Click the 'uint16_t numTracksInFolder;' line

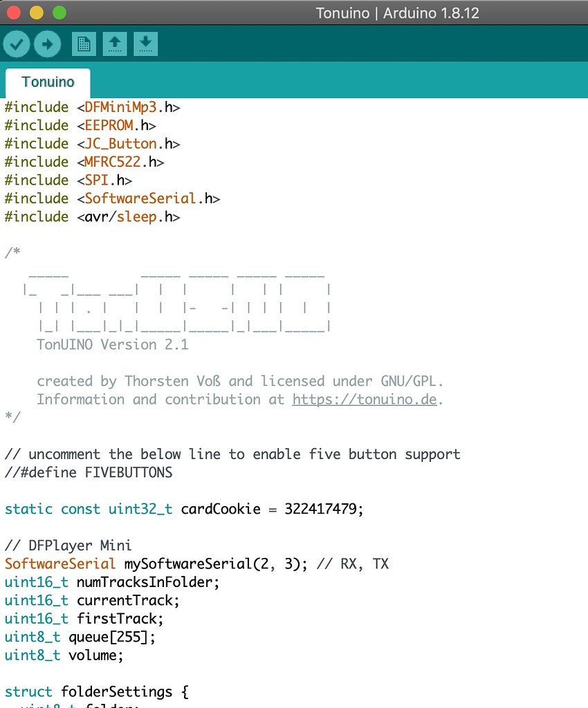pos(111,582)
